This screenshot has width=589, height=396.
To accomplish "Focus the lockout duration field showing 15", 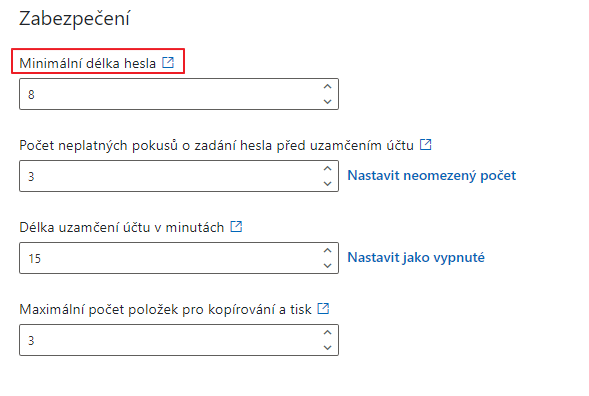I will tap(179, 258).
